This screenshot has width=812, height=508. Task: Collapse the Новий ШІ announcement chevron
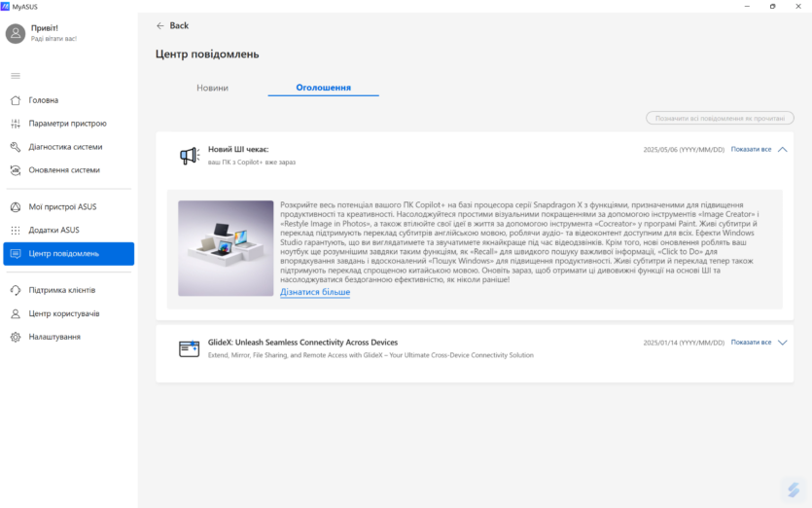point(783,149)
